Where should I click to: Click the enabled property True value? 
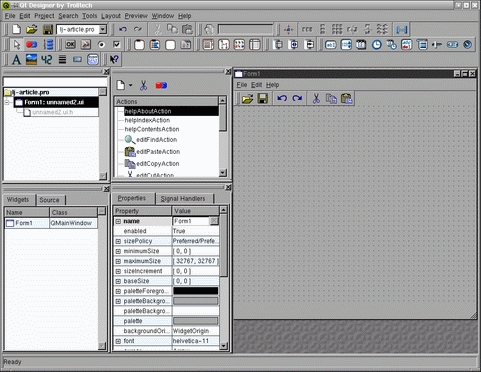[x=195, y=231]
